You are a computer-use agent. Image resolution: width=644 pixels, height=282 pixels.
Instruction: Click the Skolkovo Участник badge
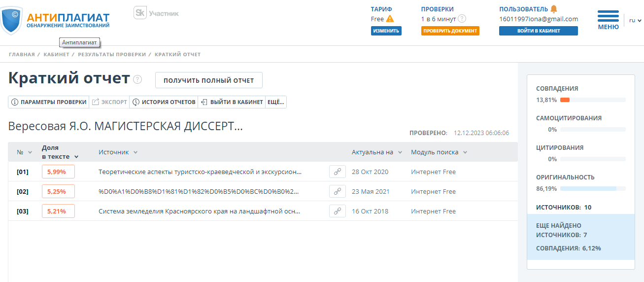pos(156,13)
